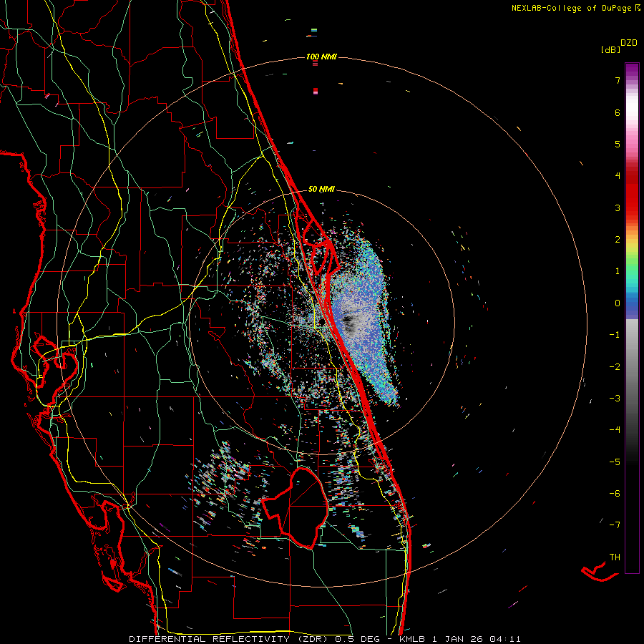Click the red lake outline south of radar

coord(296,508)
